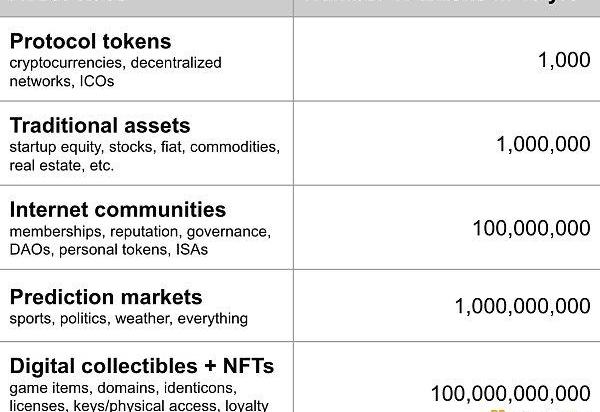Select the 1,000,000,000 value
Viewport: 600px width, 412px height.
[x=522, y=306]
